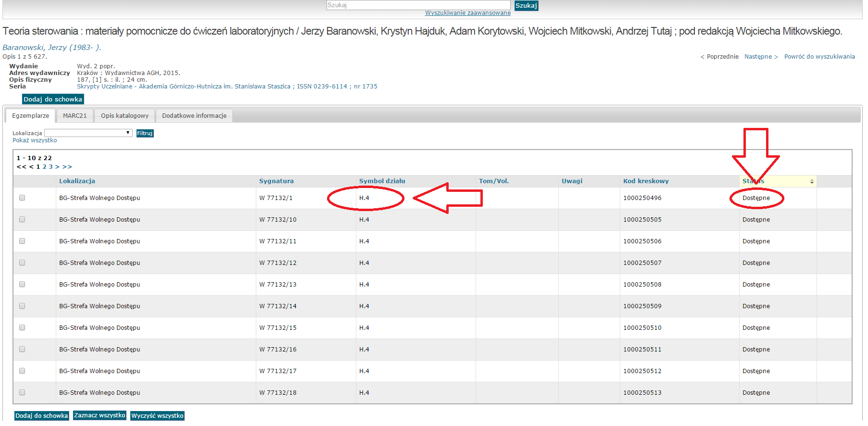This screenshot has width=868, height=426.
Task: Click Dostępne status in row W 77132/1
Action: 756,198
